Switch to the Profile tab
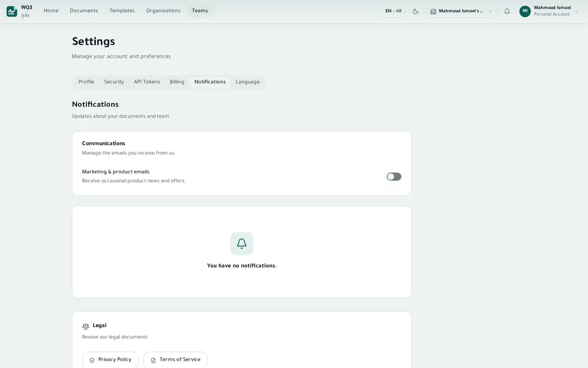 [x=86, y=82]
